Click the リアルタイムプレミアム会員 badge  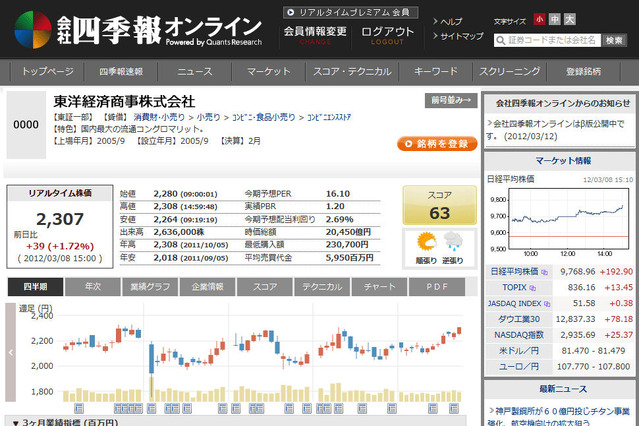tap(350, 13)
